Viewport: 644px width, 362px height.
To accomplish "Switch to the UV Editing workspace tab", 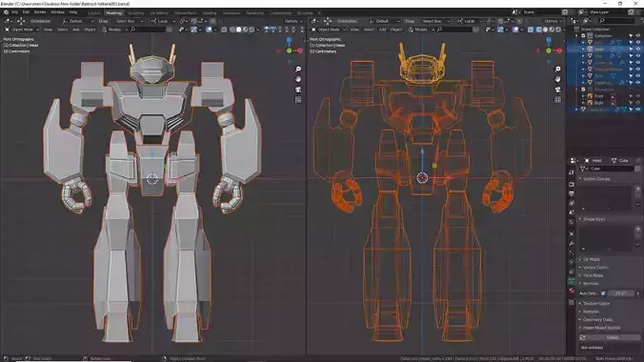I will [159, 13].
